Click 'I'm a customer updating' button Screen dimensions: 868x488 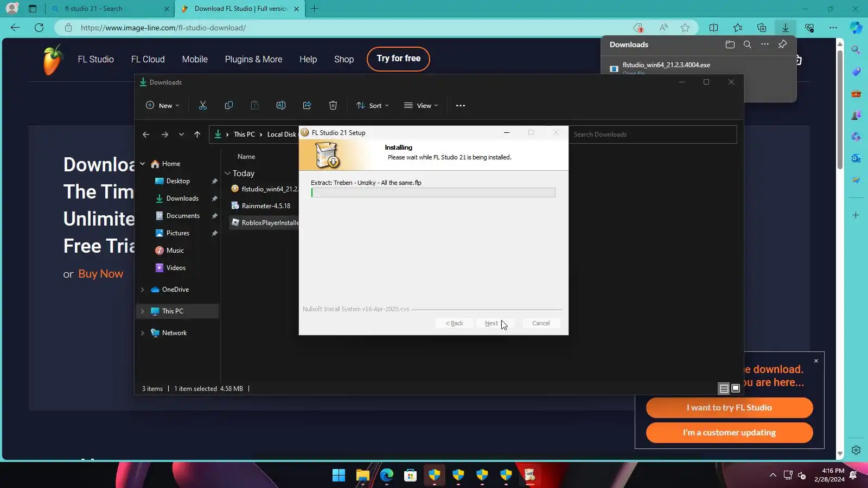point(729,433)
